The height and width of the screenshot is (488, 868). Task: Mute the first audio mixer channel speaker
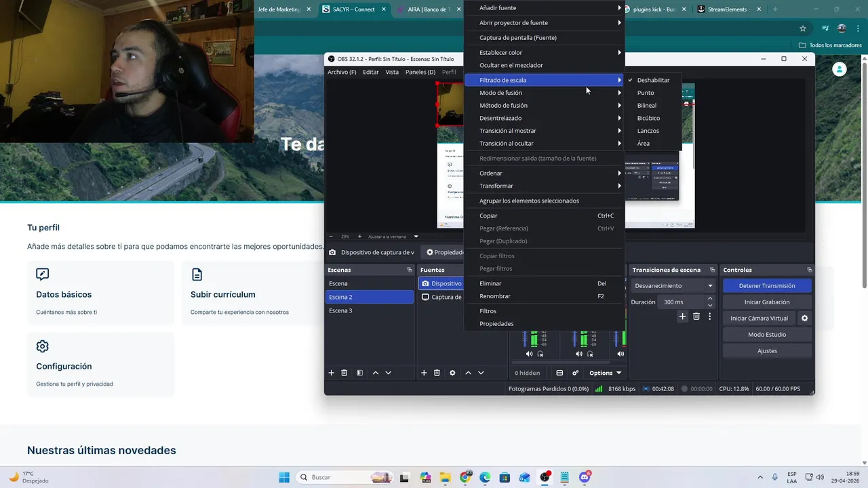530,354
